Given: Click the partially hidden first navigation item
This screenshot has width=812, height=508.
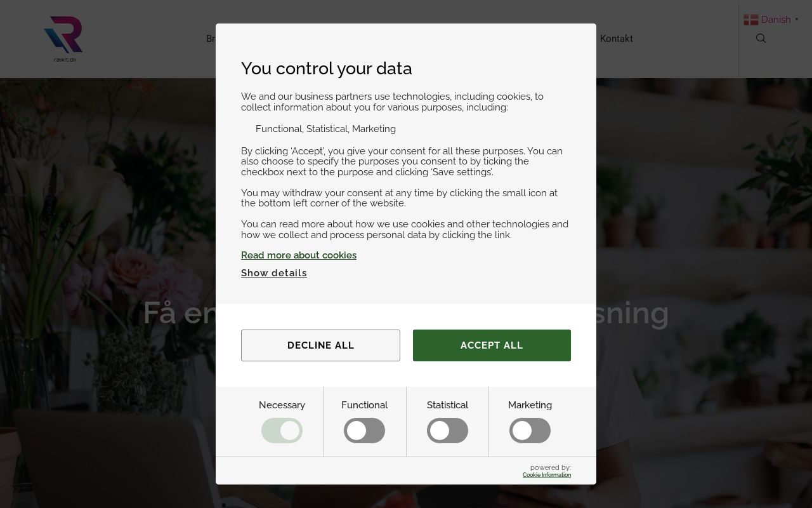Looking at the screenshot, I should tap(211, 39).
